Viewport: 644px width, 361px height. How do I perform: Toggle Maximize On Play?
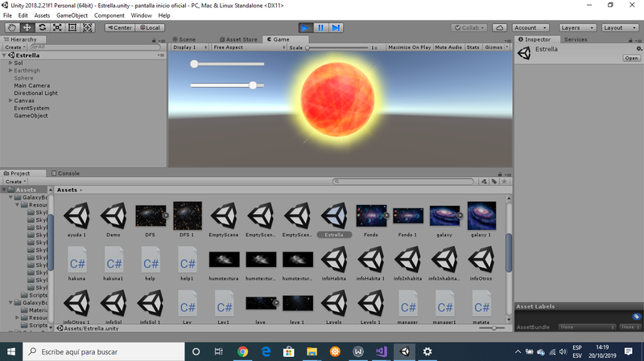click(x=409, y=47)
